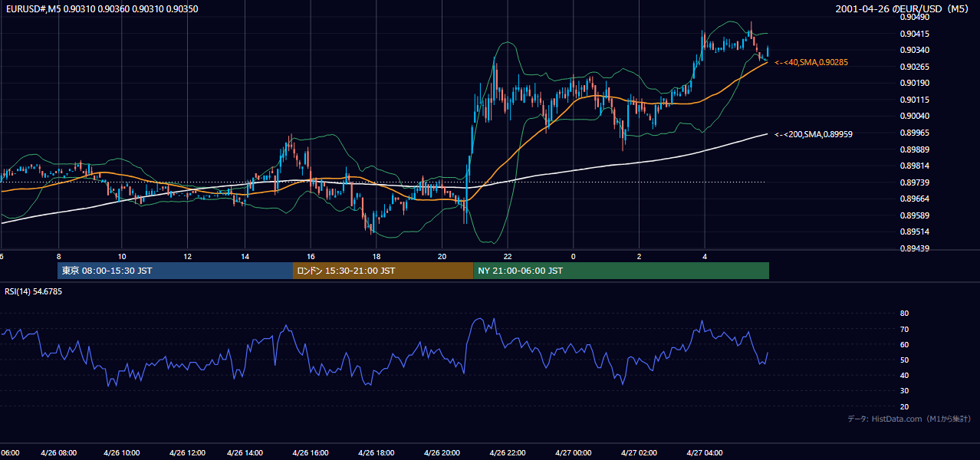
Task: Click hour label 8 under price chart
Action: 58,256
